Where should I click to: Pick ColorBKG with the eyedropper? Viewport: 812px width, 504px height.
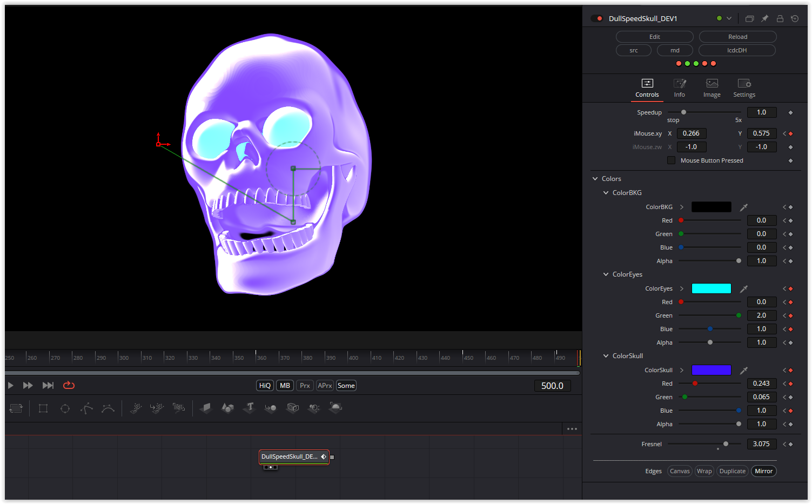click(744, 207)
